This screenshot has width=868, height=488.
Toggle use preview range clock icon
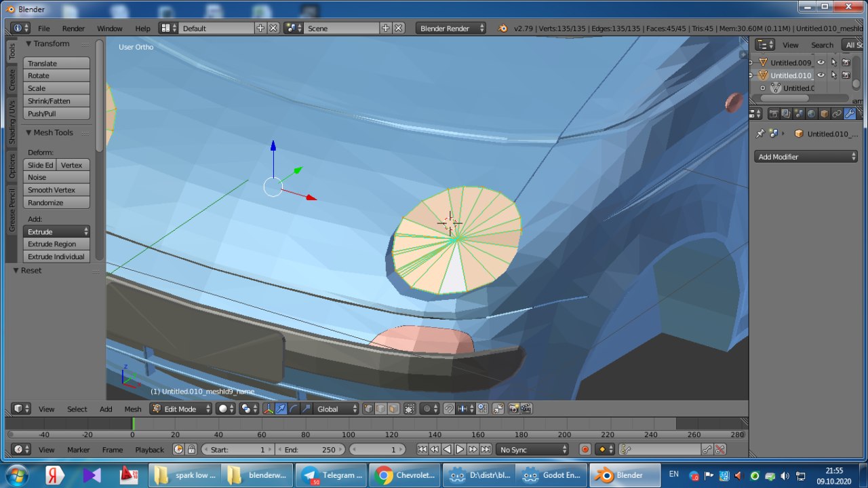pyautogui.click(x=179, y=449)
